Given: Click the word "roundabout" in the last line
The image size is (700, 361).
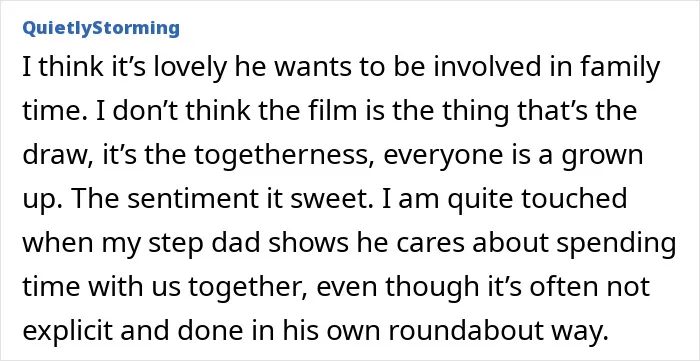Looking at the screenshot, I should point(457,332).
